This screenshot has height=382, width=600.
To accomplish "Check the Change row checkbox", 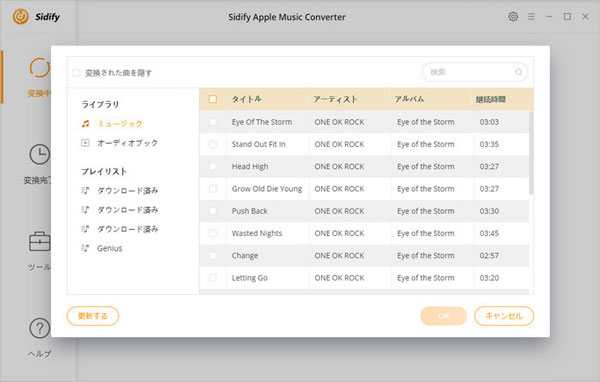I will click(x=213, y=255).
